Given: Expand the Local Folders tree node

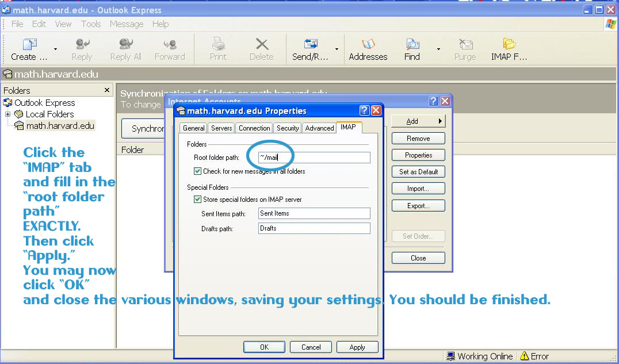Looking at the screenshot, I should click(8, 114).
